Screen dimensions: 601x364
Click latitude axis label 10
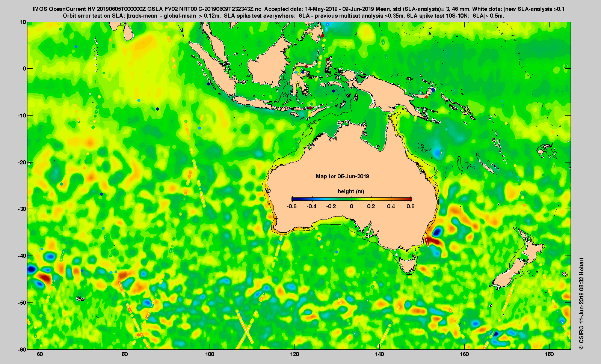coord(23,22)
